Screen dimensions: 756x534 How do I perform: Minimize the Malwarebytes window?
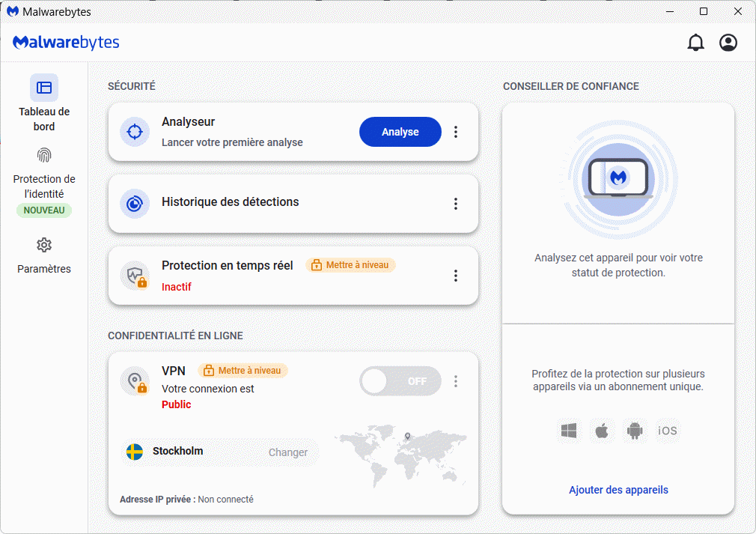[x=670, y=11]
